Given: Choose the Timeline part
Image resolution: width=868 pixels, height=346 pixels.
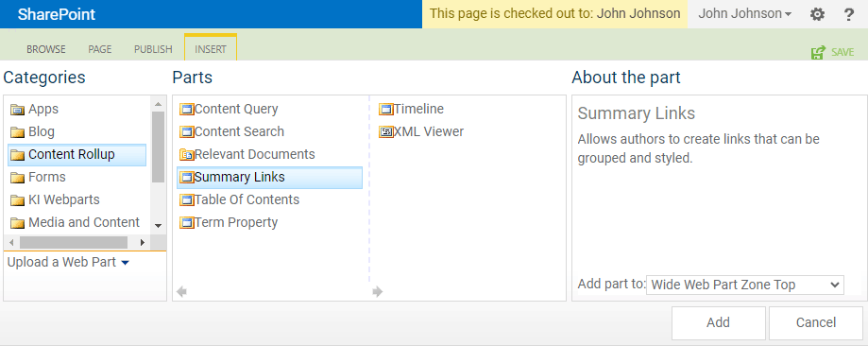Looking at the screenshot, I should (x=418, y=110).
